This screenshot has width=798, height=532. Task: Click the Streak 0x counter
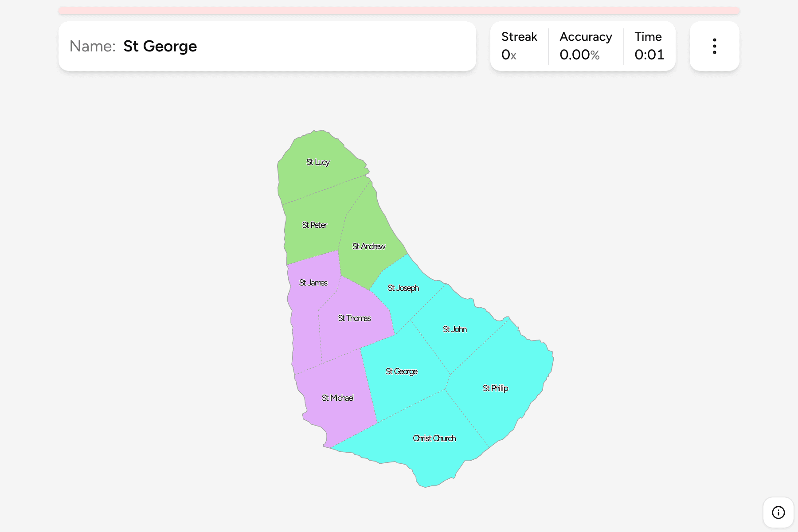(x=519, y=46)
